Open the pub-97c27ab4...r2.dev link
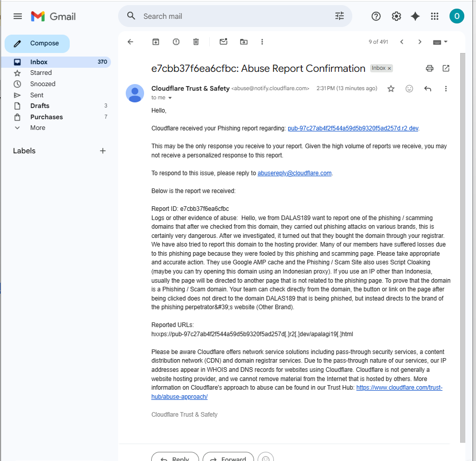The image size is (476, 461). (353, 128)
